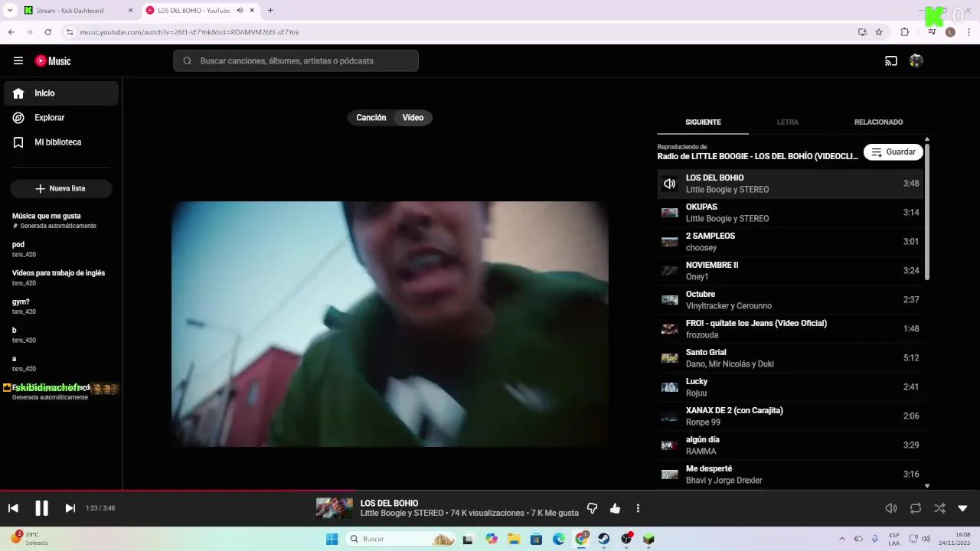The height and width of the screenshot is (551, 980).
Task: Open Steam from the taskbar
Action: (x=603, y=540)
